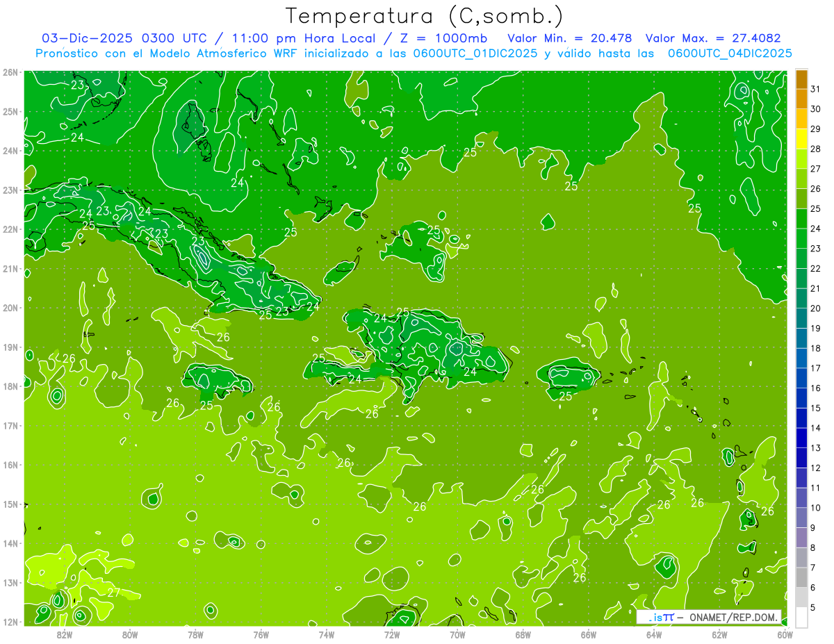Click the 27 contour label on the map

(113, 593)
